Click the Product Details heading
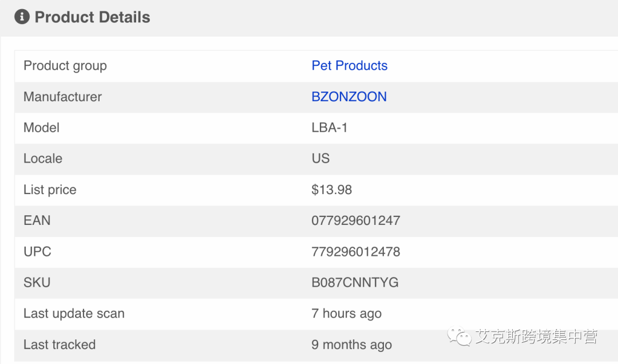 pos(92,17)
